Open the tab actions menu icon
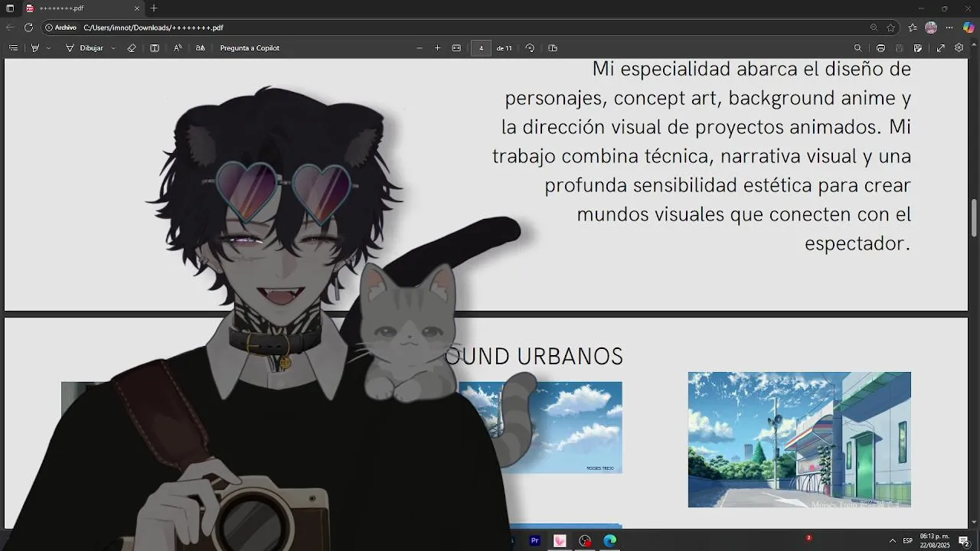 (x=10, y=8)
